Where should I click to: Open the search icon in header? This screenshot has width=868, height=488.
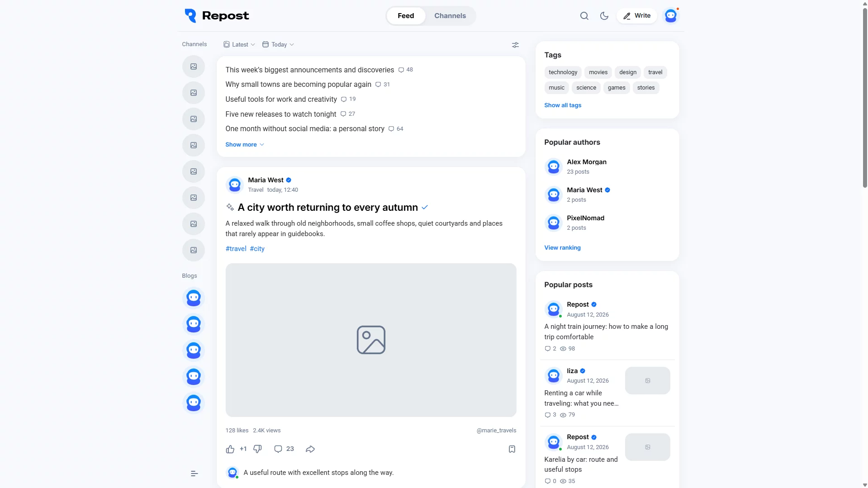(x=584, y=16)
